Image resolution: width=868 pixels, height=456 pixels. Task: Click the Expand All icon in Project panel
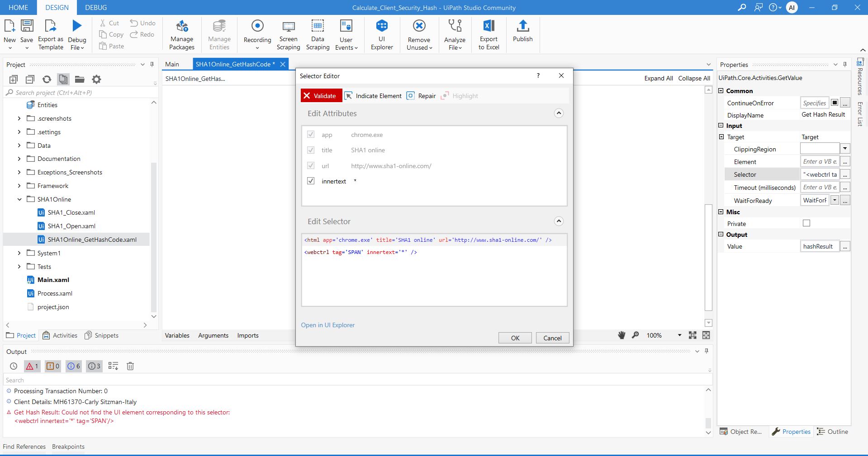click(14, 80)
